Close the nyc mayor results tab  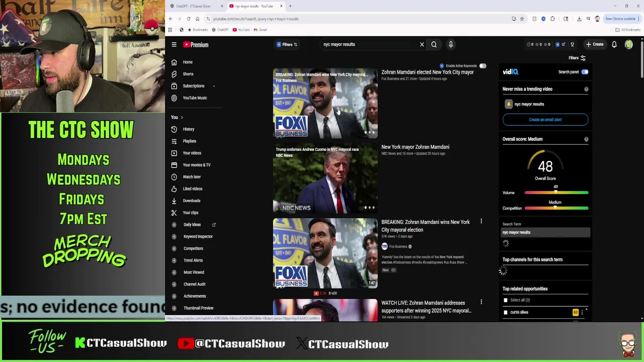[281, 6]
